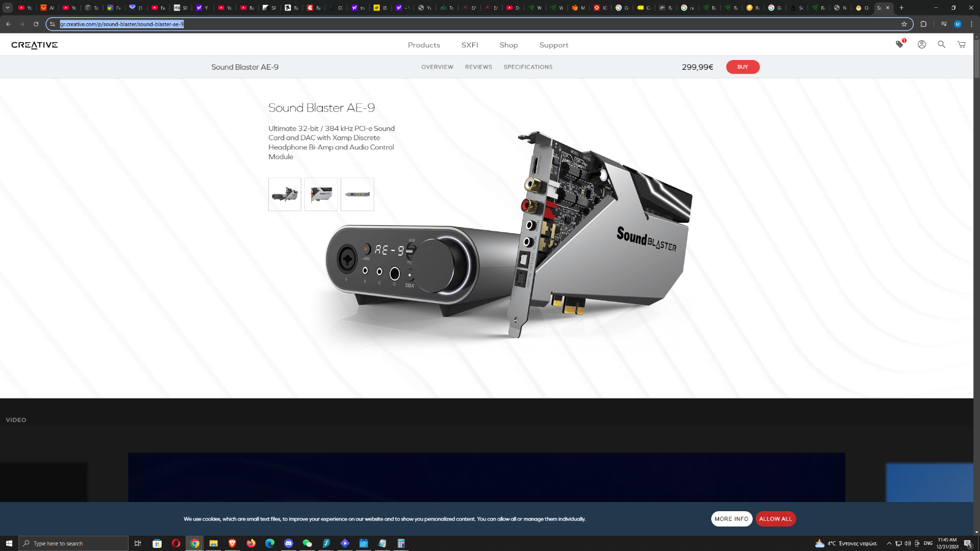The image size is (980, 551).
Task: Open a new browser tab
Action: point(902,8)
